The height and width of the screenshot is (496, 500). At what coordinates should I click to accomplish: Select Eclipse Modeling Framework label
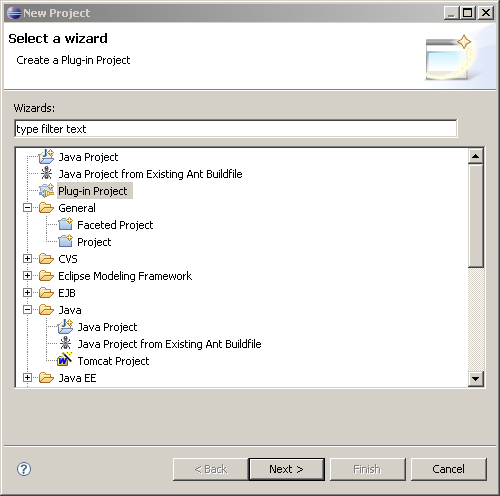(125, 276)
